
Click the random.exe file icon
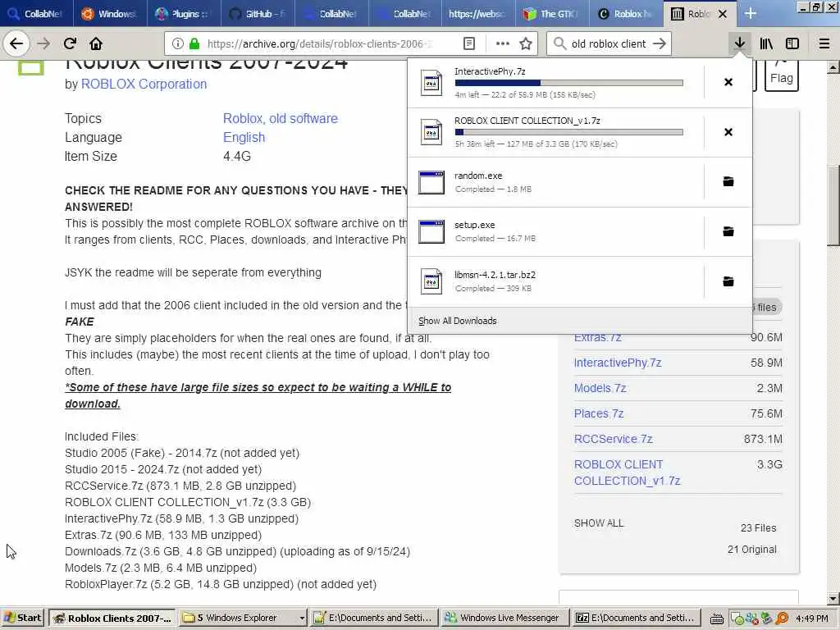coord(431,182)
